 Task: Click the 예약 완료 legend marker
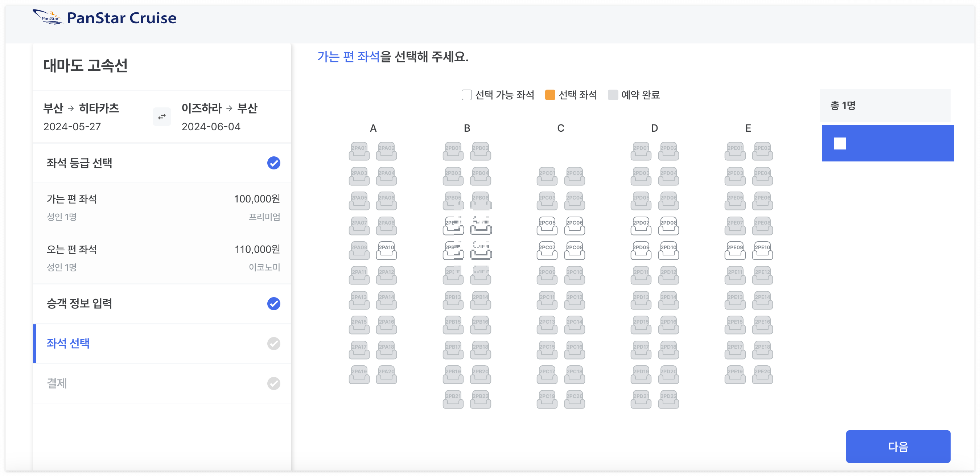click(x=613, y=95)
